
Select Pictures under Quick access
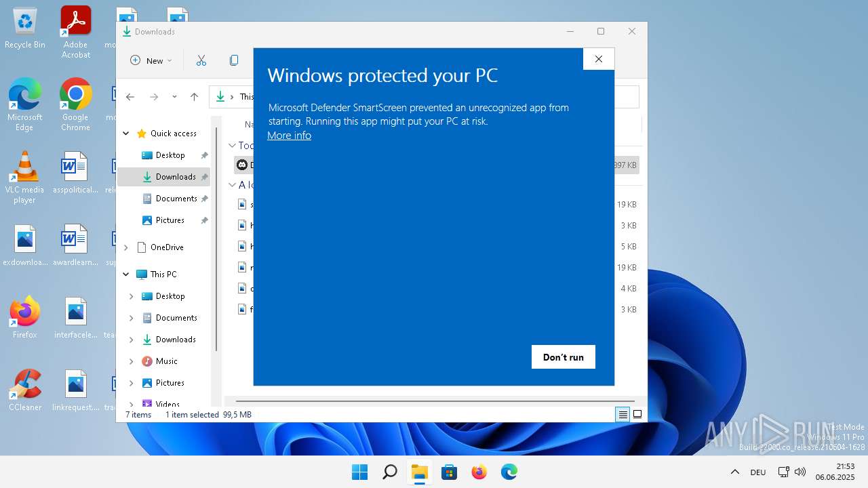(x=170, y=220)
